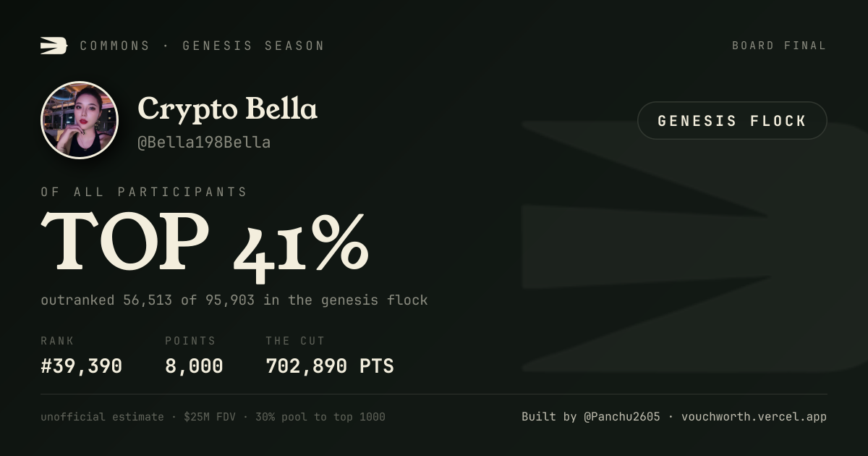Screen dimensions: 868x456
Task: Click the TOP 41% headline
Action: pyautogui.click(x=205, y=242)
